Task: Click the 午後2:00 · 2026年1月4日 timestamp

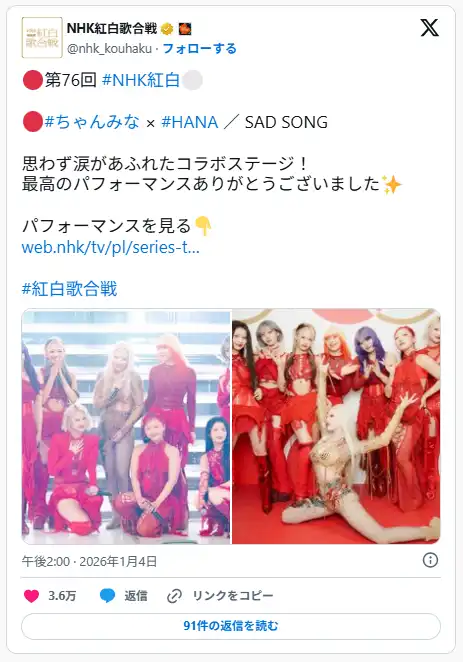Action: [x=89, y=561]
